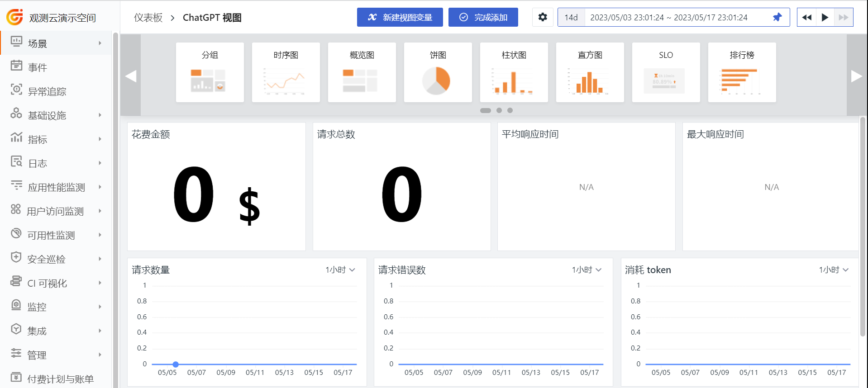Select the second carousel page dot

coord(499,110)
